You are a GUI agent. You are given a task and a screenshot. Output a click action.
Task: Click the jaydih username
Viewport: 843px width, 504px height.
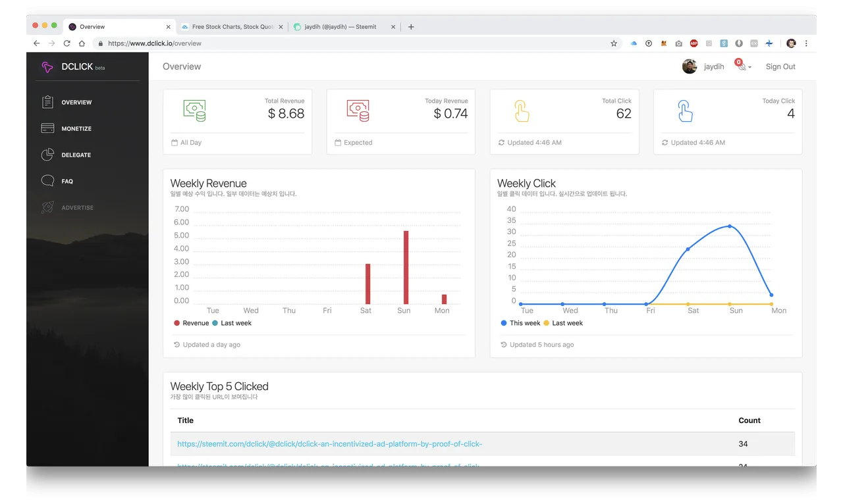pyautogui.click(x=714, y=66)
